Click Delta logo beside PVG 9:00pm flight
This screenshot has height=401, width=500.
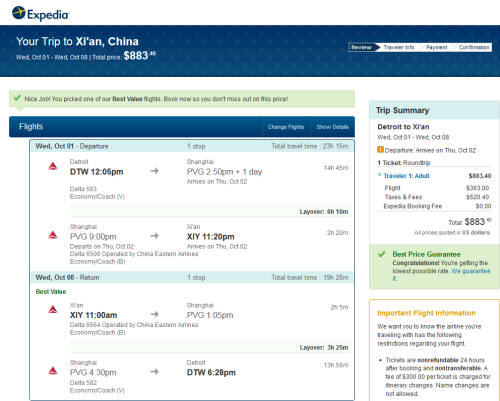pyautogui.click(x=53, y=235)
